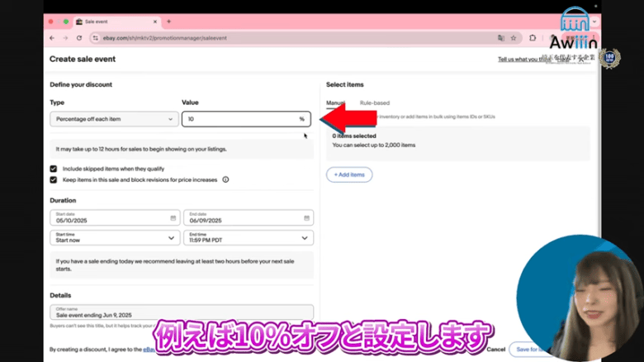Click the 'Duration' section heading
Image resolution: width=644 pixels, height=362 pixels.
(x=63, y=200)
